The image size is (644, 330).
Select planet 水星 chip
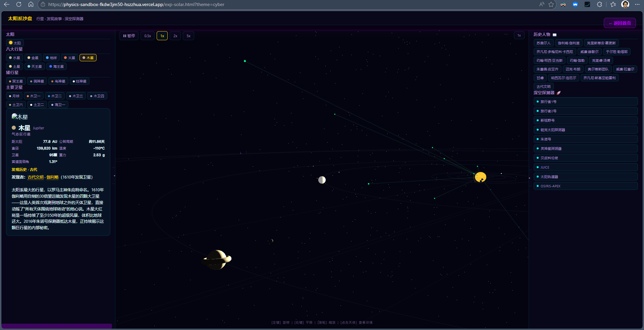tap(15, 58)
